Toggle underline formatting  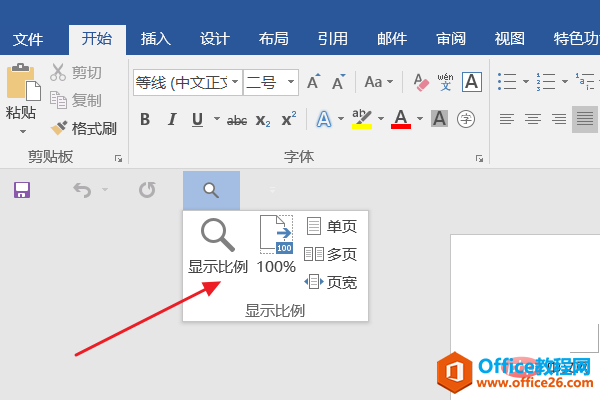[x=197, y=119]
